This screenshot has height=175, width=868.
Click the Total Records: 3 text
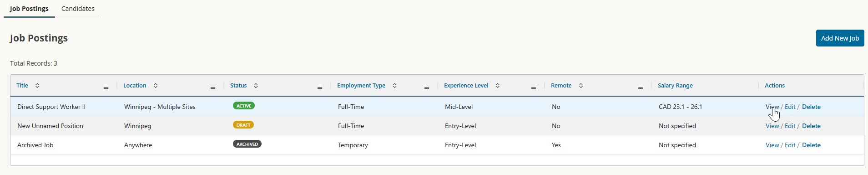pyautogui.click(x=34, y=63)
